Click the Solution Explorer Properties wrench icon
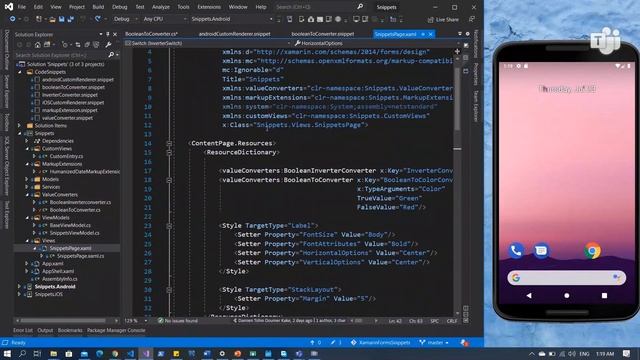The image size is (640, 360). (x=108, y=44)
